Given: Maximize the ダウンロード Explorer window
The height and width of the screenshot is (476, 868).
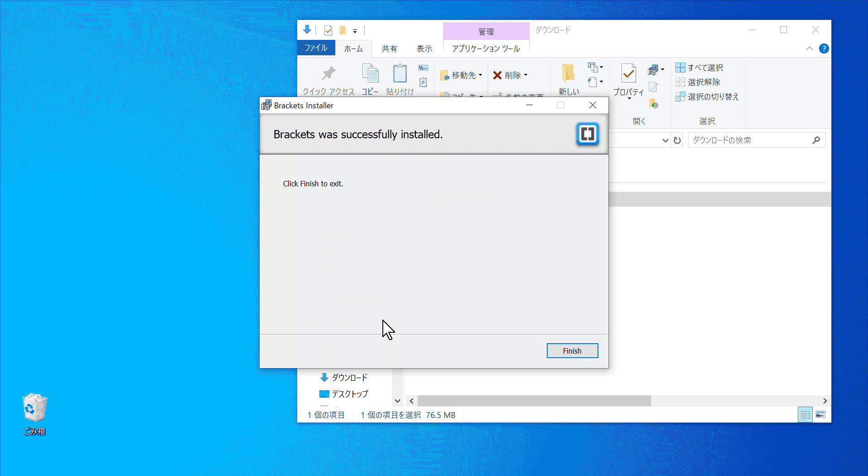Looking at the screenshot, I should 784,30.
